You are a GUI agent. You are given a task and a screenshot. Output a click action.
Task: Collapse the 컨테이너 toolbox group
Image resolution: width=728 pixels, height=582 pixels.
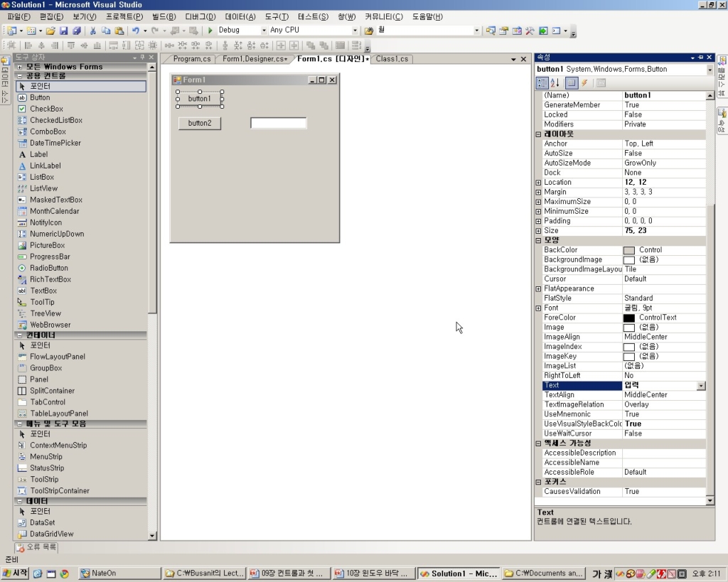19,335
